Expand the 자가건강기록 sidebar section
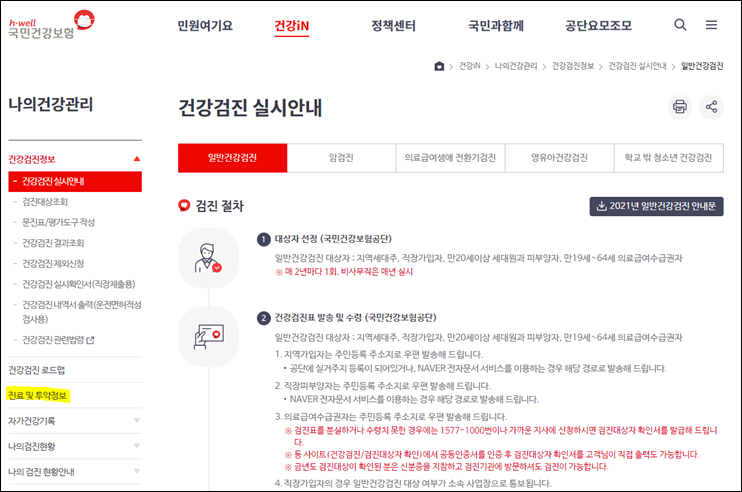The height and width of the screenshot is (492, 742). (75, 421)
